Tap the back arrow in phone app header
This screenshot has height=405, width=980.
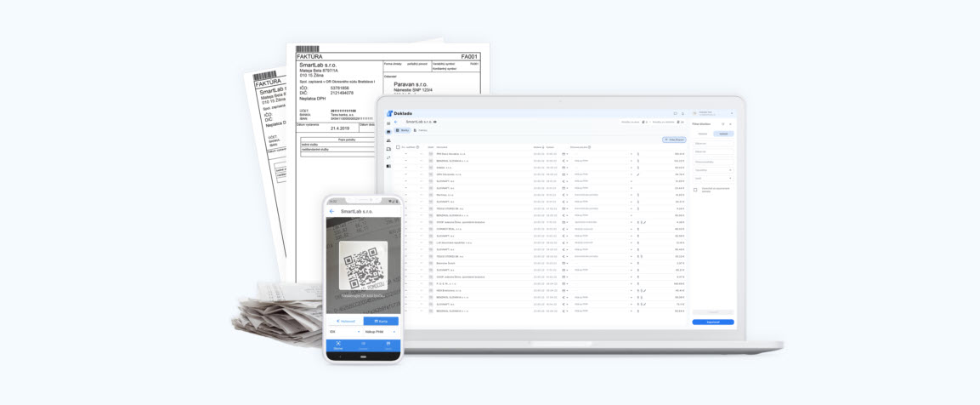(331, 211)
